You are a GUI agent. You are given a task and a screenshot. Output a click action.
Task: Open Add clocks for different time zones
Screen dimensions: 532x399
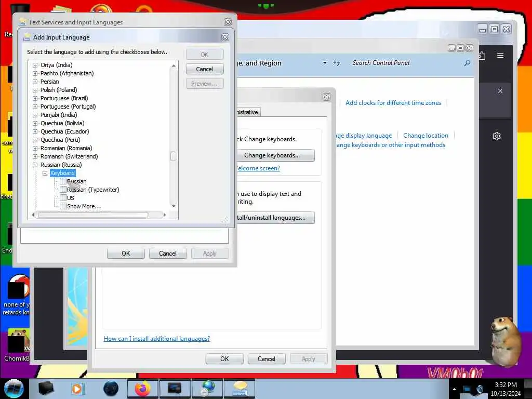tap(393, 103)
